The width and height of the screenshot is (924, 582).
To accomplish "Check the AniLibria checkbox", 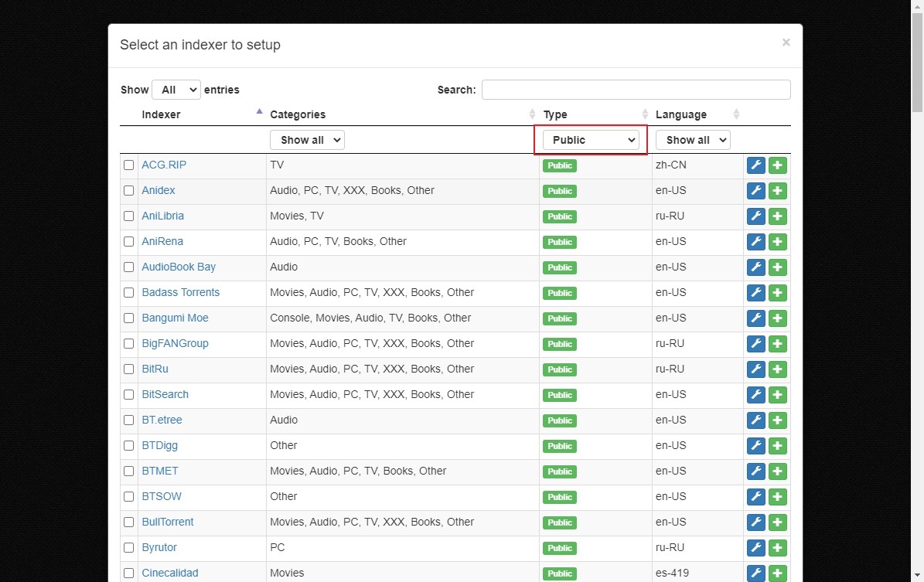I will point(128,216).
